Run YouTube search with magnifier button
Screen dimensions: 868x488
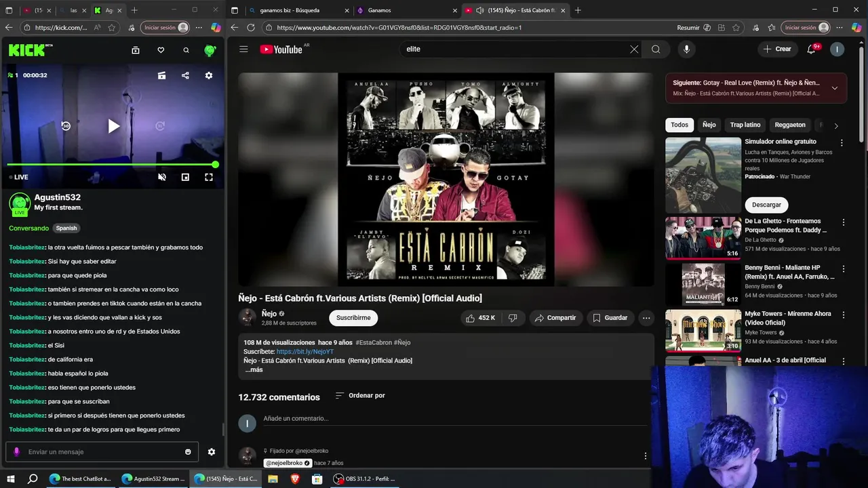pyautogui.click(x=656, y=49)
